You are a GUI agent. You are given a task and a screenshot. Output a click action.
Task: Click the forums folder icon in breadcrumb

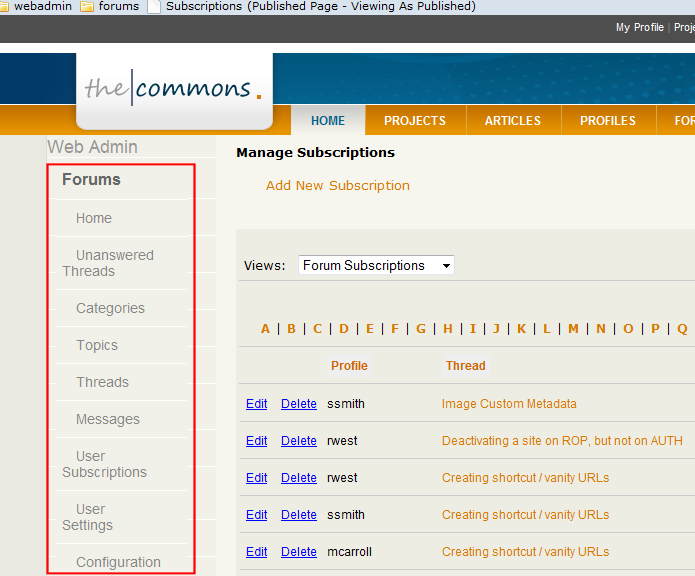[x=86, y=7]
